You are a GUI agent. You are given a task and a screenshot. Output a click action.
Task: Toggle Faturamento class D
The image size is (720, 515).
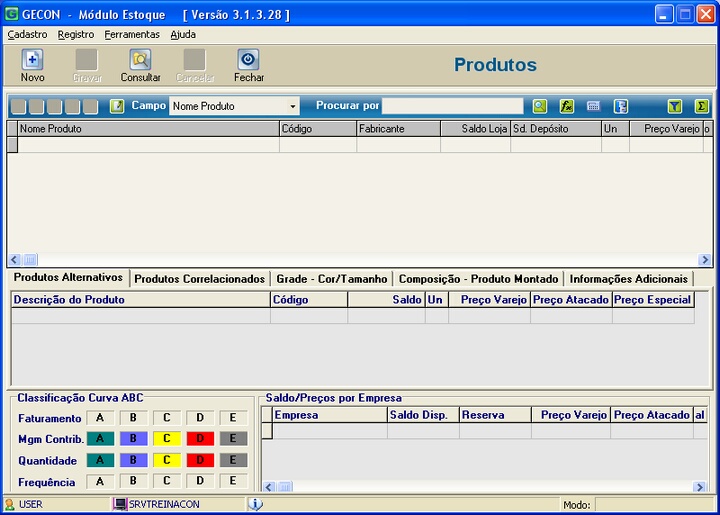(200, 418)
